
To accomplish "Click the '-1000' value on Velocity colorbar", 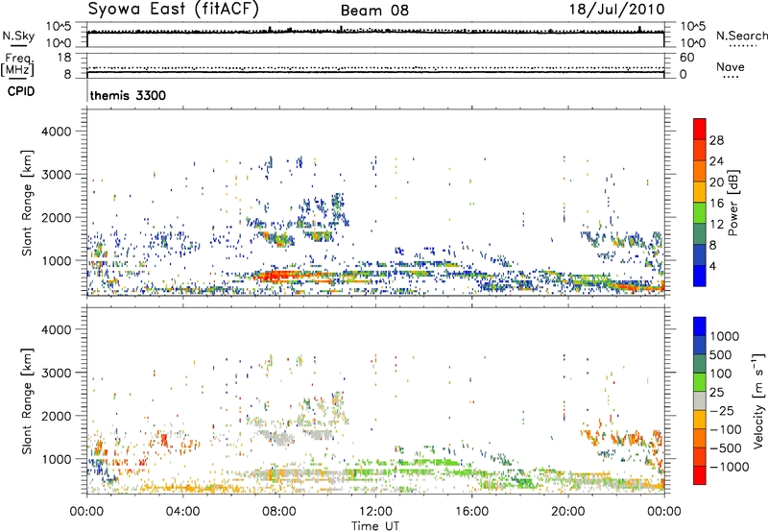I will point(730,467).
